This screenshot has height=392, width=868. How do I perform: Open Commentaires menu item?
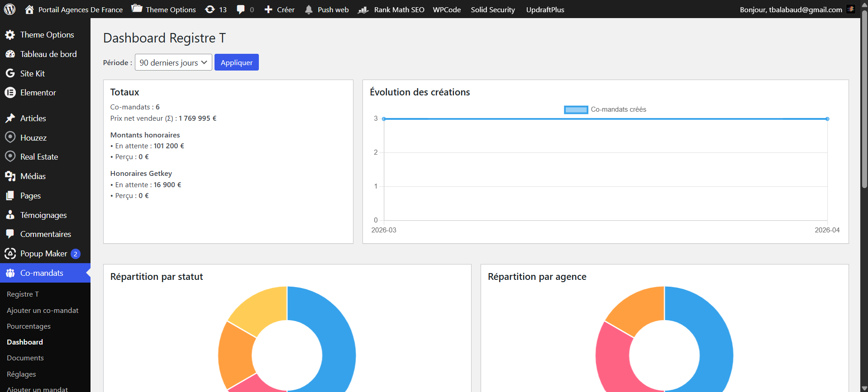point(45,234)
